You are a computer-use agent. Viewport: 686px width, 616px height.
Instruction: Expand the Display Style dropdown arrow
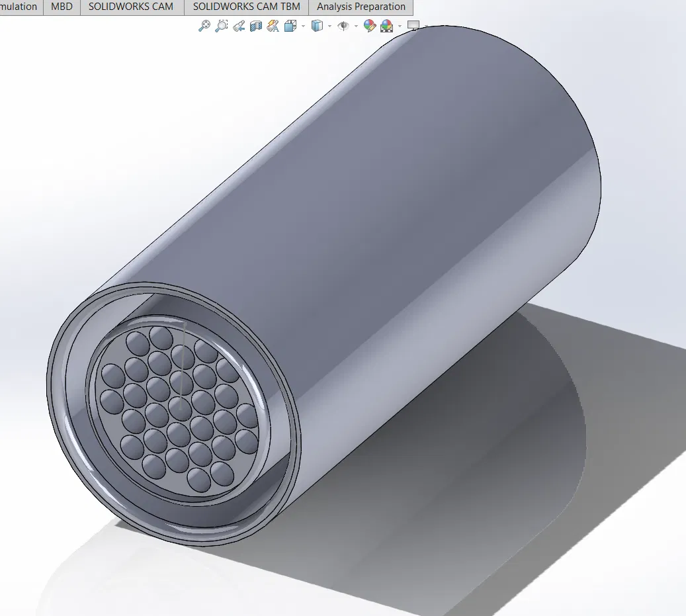point(329,26)
